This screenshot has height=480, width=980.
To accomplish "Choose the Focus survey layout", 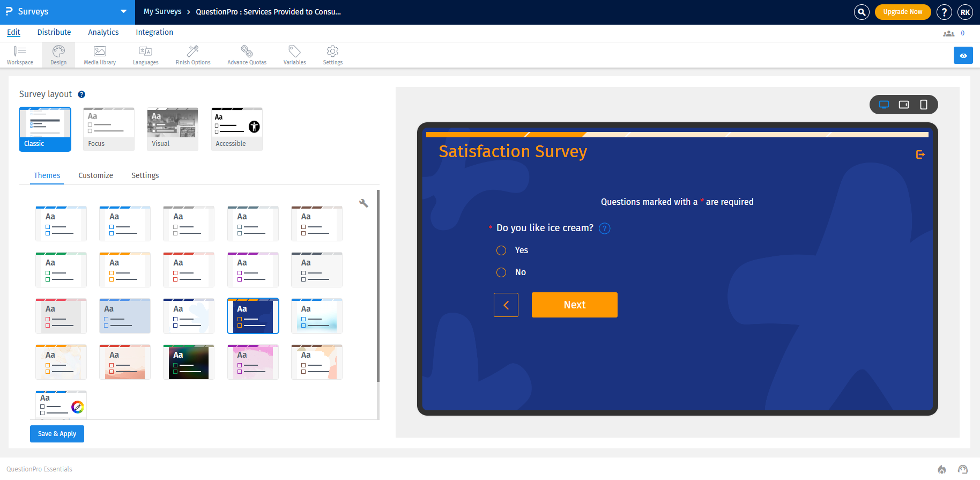I will [108, 129].
